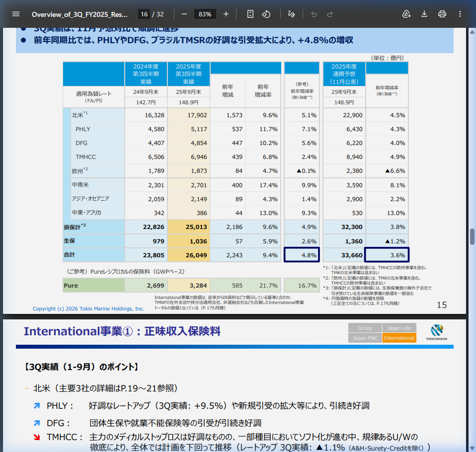Click the 欧州 row label
476x452 pixels.
(x=79, y=170)
